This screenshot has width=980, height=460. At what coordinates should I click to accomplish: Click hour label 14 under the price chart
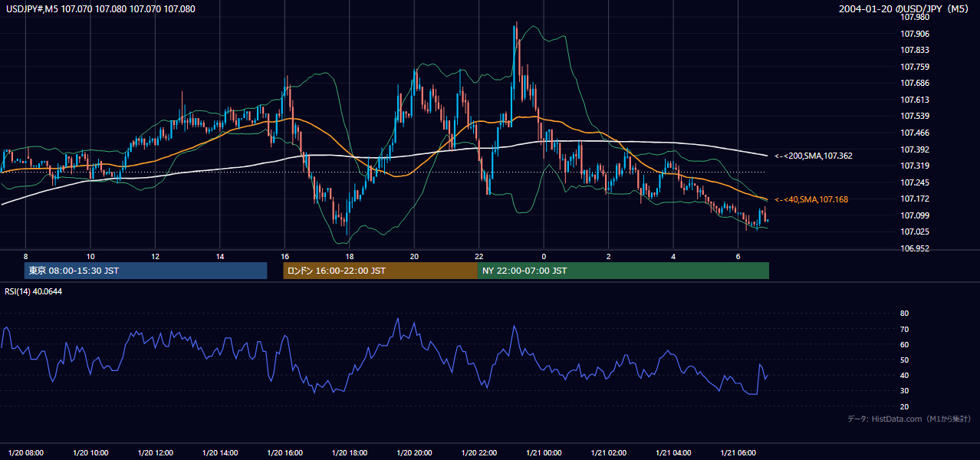point(220,256)
